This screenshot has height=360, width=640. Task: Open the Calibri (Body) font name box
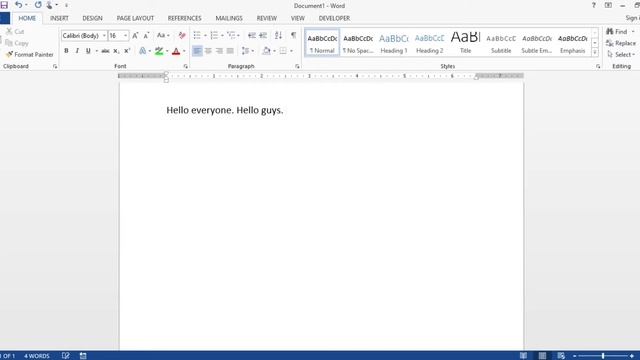[x=84, y=36]
